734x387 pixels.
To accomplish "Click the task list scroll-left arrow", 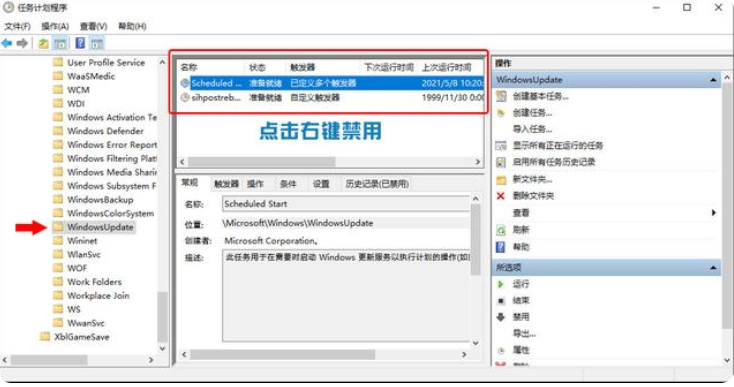I will (x=183, y=162).
